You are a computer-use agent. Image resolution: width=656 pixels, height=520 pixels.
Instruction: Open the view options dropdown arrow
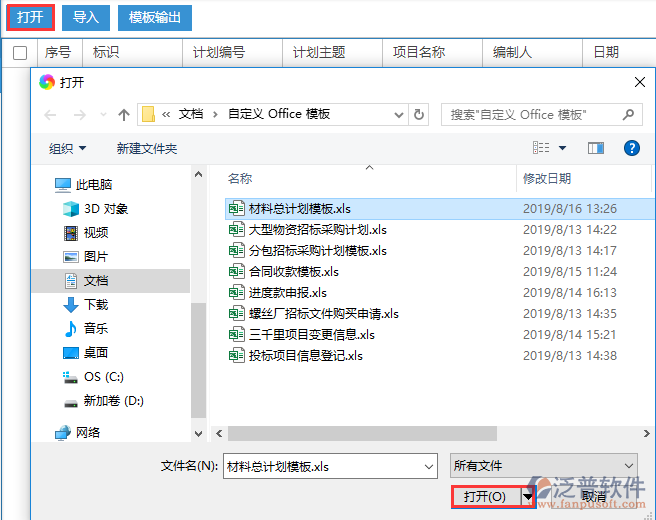click(x=563, y=148)
